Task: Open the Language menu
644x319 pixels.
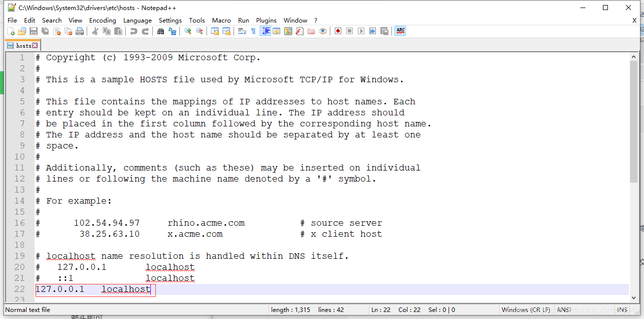Action: (137, 21)
